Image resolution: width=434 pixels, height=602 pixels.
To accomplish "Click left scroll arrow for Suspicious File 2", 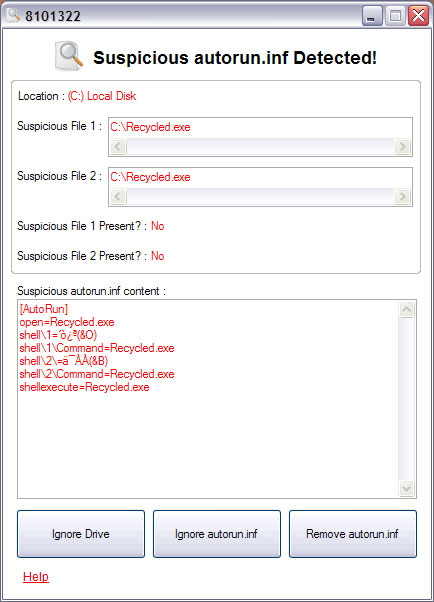I will click(118, 197).
